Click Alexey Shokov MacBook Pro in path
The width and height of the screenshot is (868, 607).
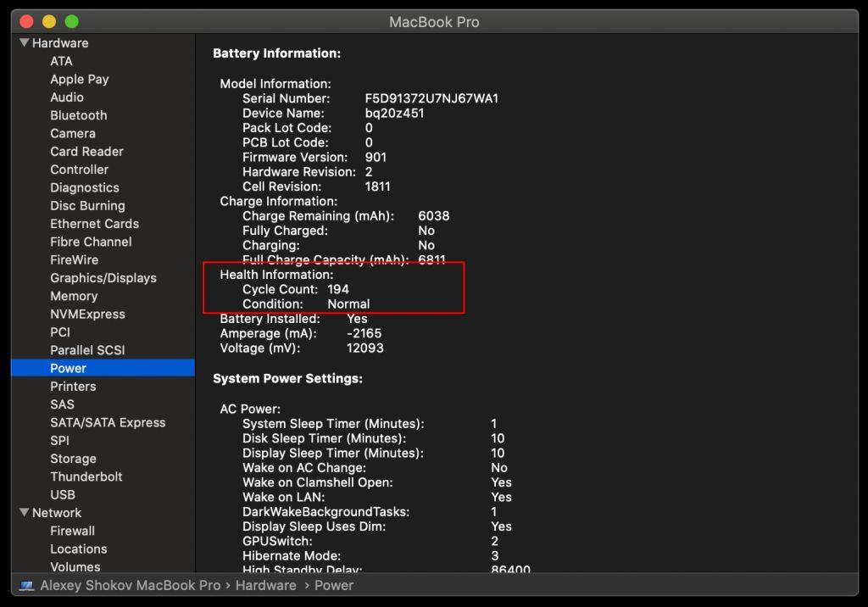(x=130, y=586)
